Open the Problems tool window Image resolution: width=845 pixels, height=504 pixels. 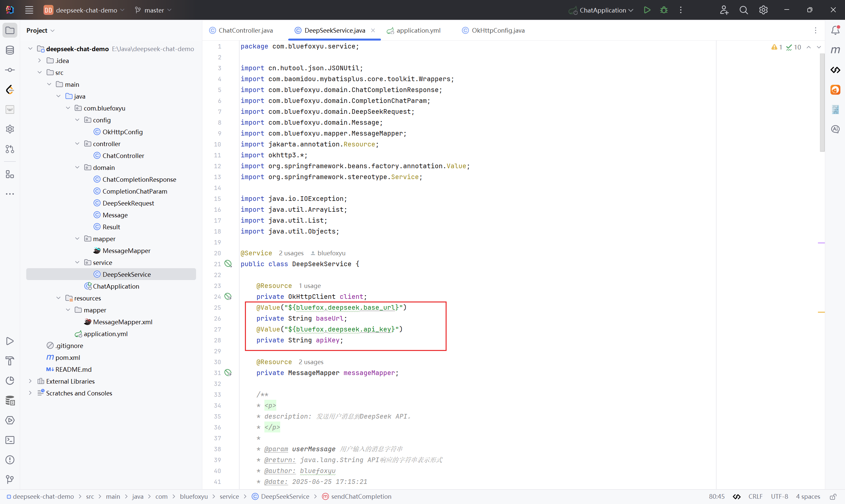(10, 460)
